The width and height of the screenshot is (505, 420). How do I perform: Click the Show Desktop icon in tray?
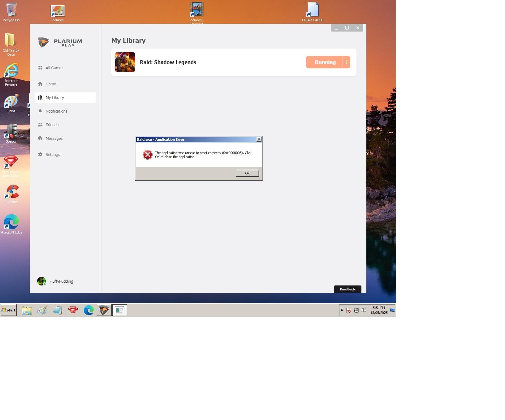point(392,310)
